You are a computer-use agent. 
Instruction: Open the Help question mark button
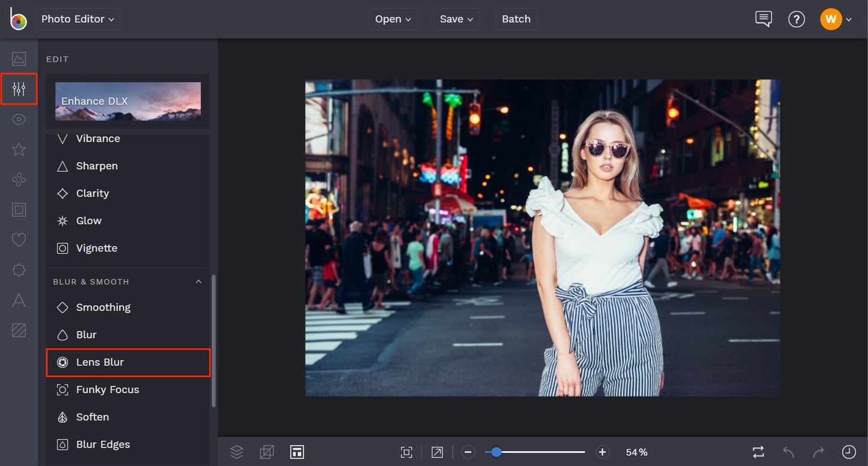tap(797, 19)
